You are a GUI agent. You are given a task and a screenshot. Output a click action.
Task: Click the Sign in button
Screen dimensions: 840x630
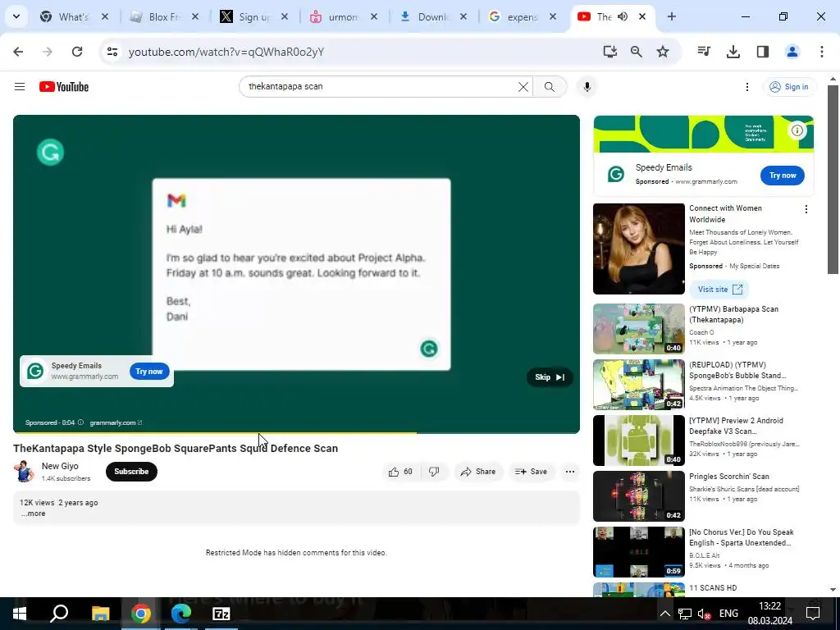(789, 87)
